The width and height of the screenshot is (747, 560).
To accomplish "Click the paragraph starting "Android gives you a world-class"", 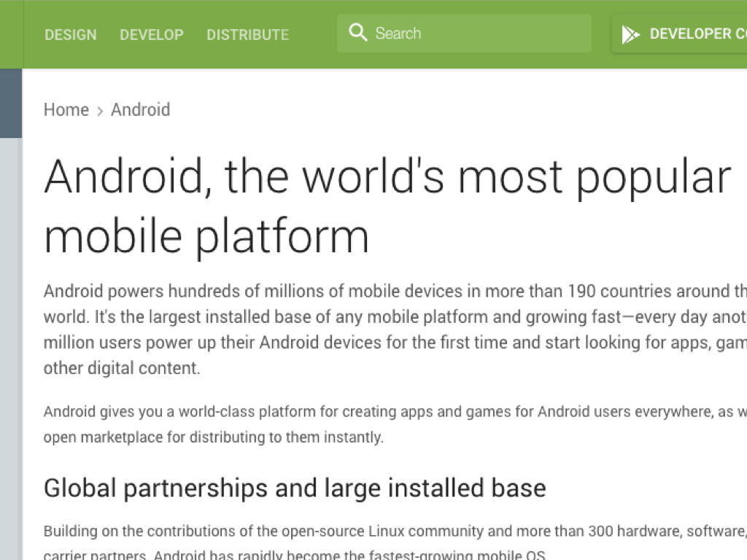I will 395,424.
